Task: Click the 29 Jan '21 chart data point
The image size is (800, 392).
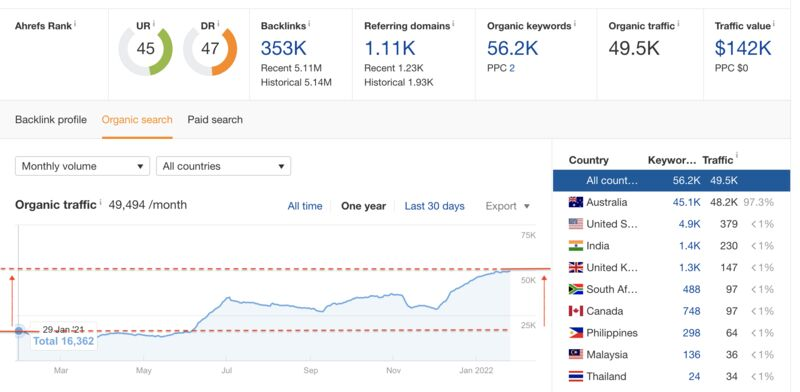Action: (x=19, y=331)
